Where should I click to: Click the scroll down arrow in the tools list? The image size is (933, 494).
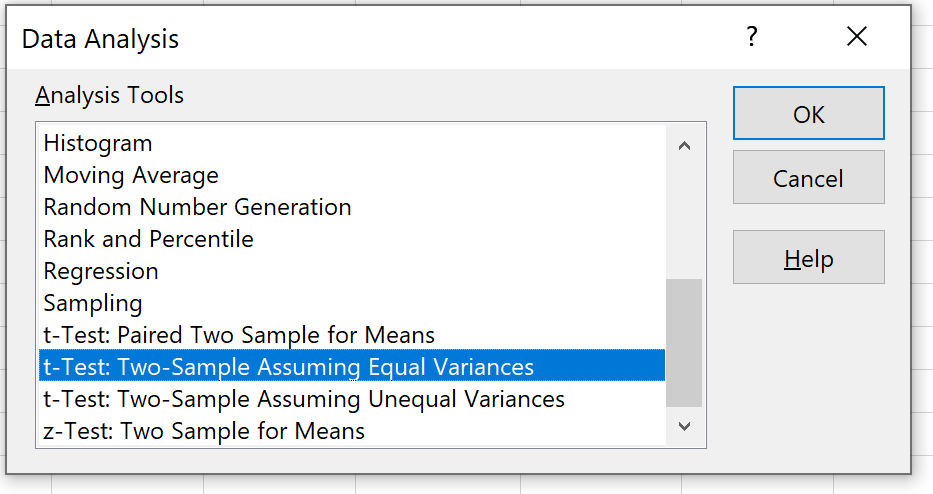click(x=684, y=426)
